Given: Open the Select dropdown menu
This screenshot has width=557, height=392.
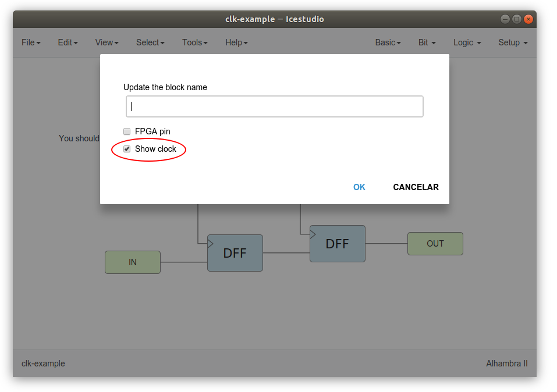Looking at the screenshot, I should pyautogui.click(x=150, y=42).
